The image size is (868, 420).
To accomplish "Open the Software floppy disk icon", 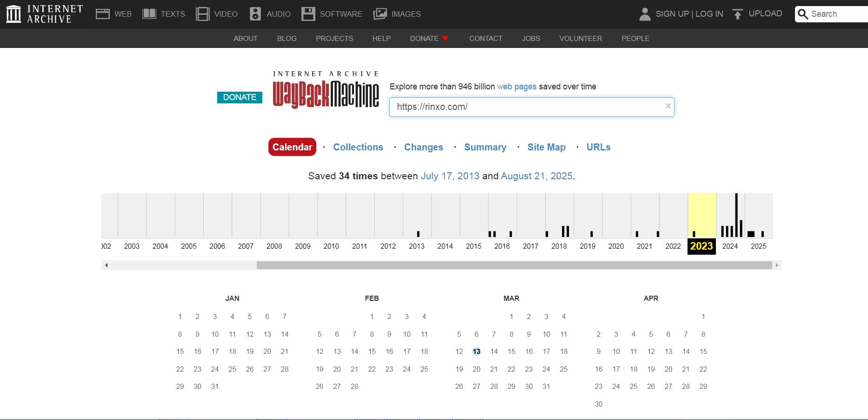I will pyautogui.click(x=308, y=14).
